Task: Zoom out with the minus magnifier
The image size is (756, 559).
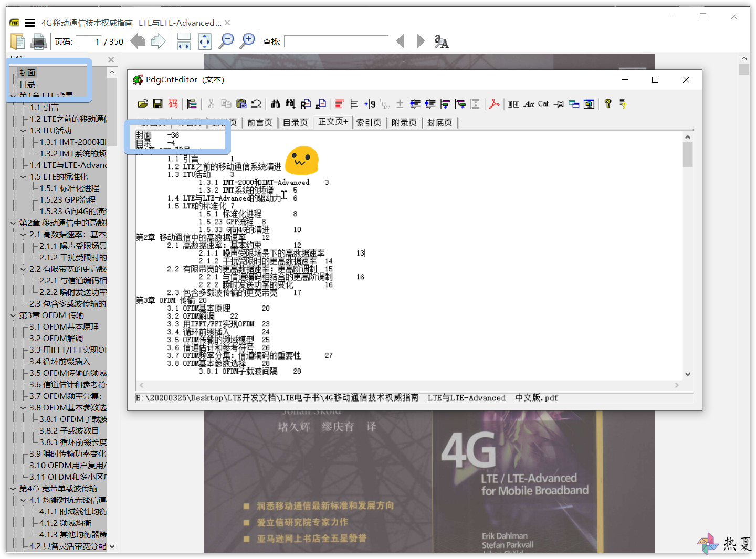Action: point(226,41)
